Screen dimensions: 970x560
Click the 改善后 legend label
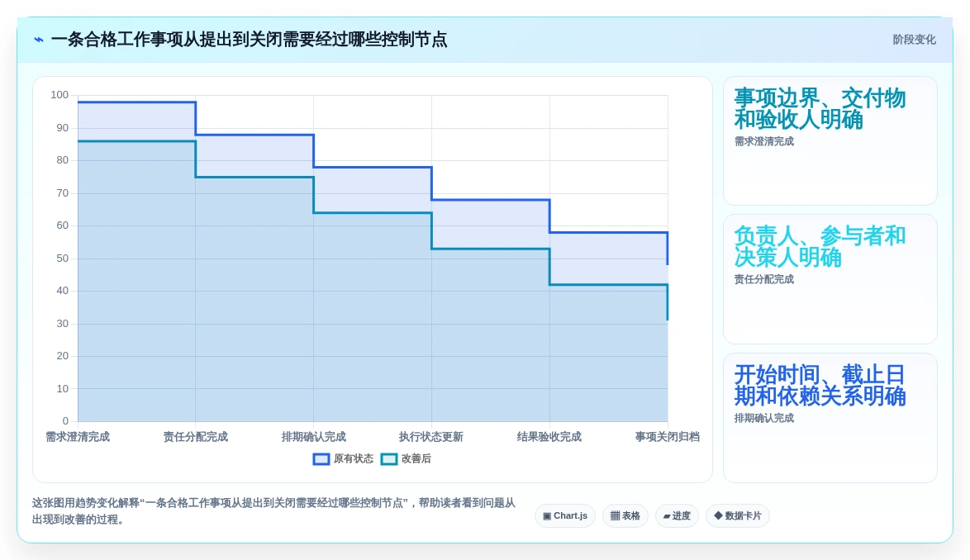[416, 458]
